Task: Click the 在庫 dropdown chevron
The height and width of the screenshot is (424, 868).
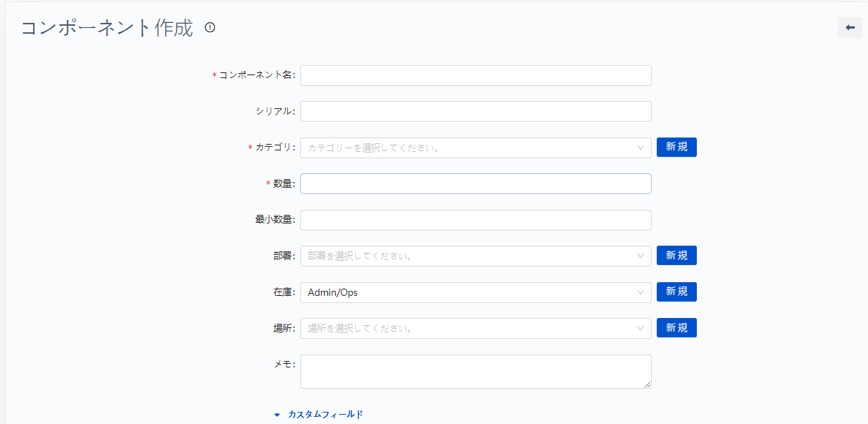Action: click(x=641, y=291)
